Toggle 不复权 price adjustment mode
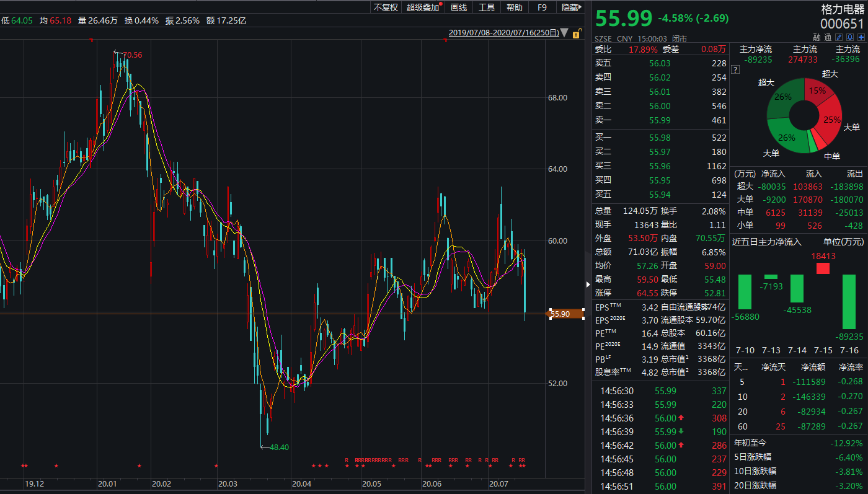The height and width of the screenshot is (494, 868). pyautogui.click(x=386, y=7)
